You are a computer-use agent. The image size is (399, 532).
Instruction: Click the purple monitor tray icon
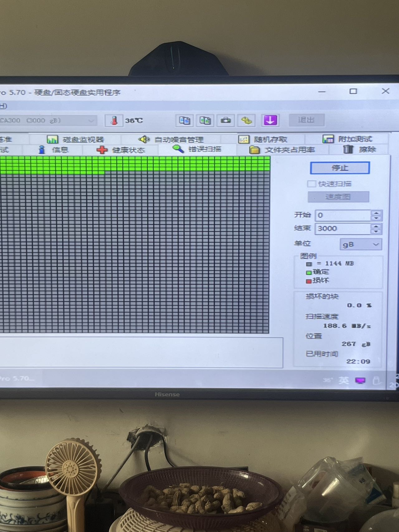coord(360,381)
